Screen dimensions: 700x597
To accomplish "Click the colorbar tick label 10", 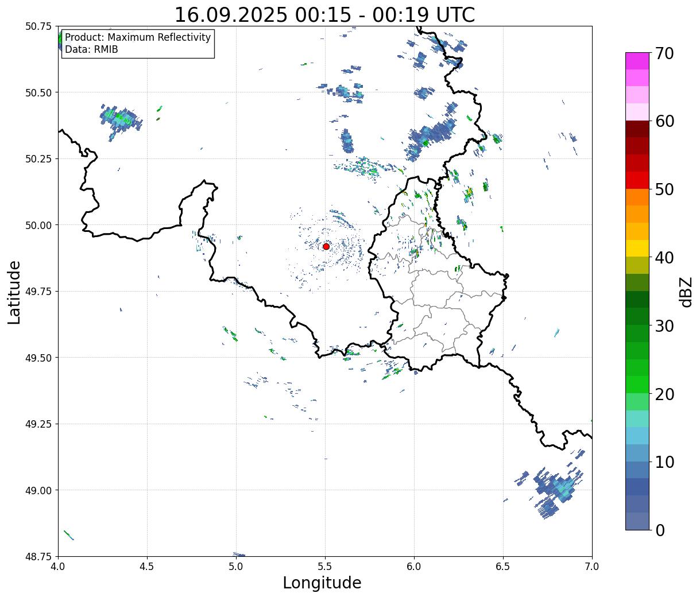I will (664, 462).
